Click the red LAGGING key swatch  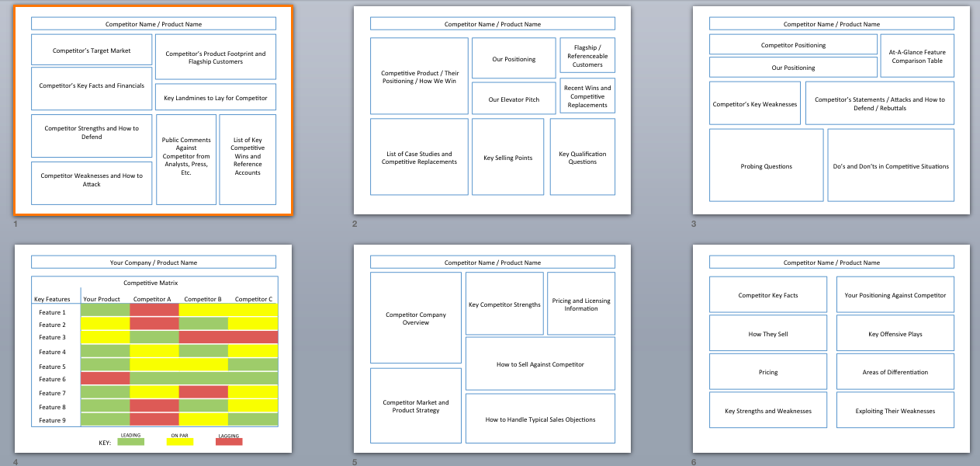pos(229,442)
